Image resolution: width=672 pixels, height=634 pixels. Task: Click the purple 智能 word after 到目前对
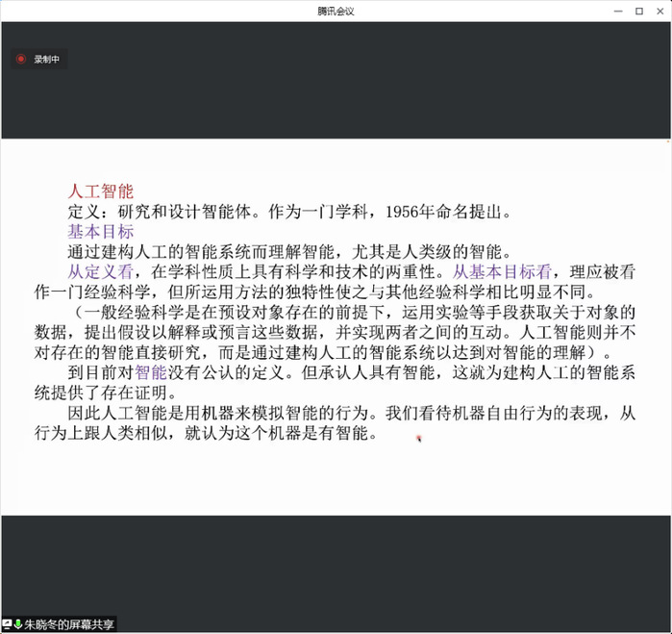point(150,371)
